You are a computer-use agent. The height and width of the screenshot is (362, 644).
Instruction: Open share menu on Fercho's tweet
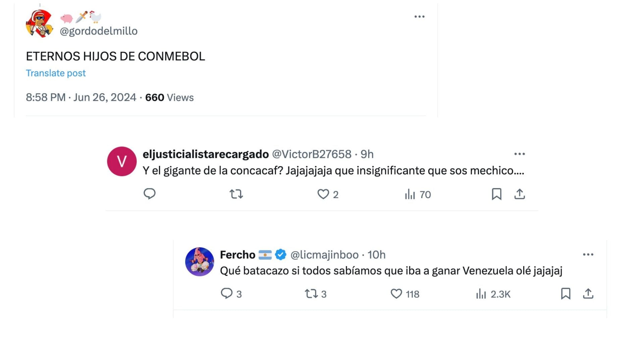588,294
